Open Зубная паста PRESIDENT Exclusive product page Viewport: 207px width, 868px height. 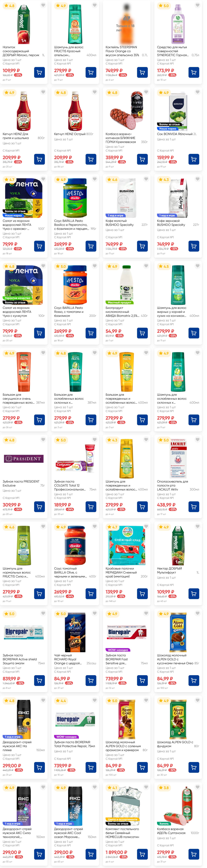(x=21, y=484)
